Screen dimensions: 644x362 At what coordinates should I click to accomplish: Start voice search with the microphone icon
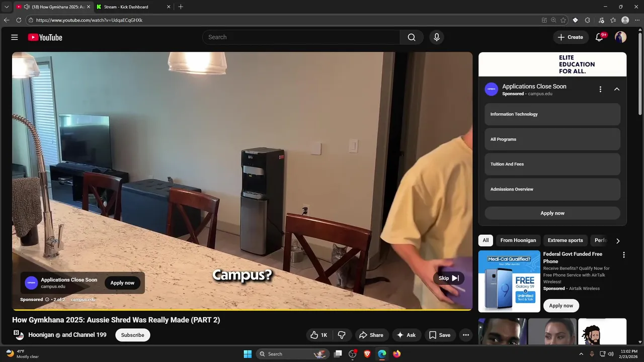click(437, 37)
